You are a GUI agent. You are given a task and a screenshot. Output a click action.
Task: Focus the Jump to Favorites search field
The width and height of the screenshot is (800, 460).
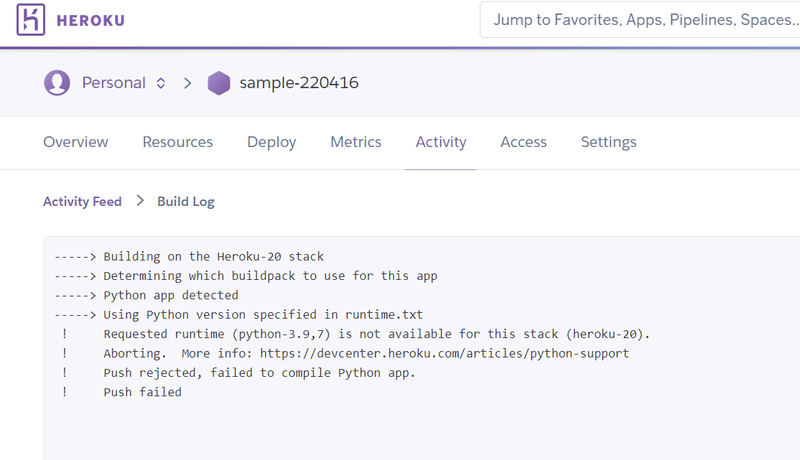coord(640,20)
